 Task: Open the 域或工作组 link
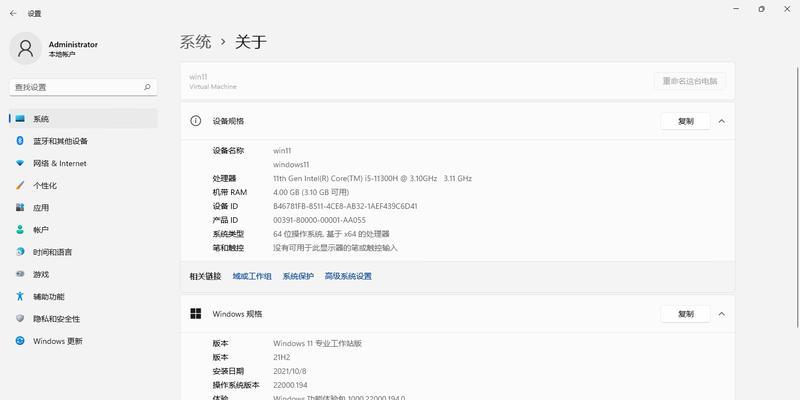click(x=252, y=276)
